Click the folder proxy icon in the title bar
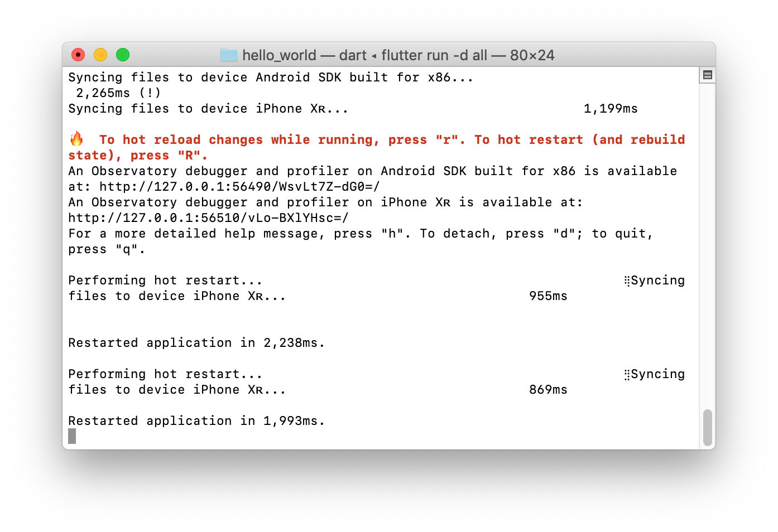This screenshot has width=778, height=532. 228,55
